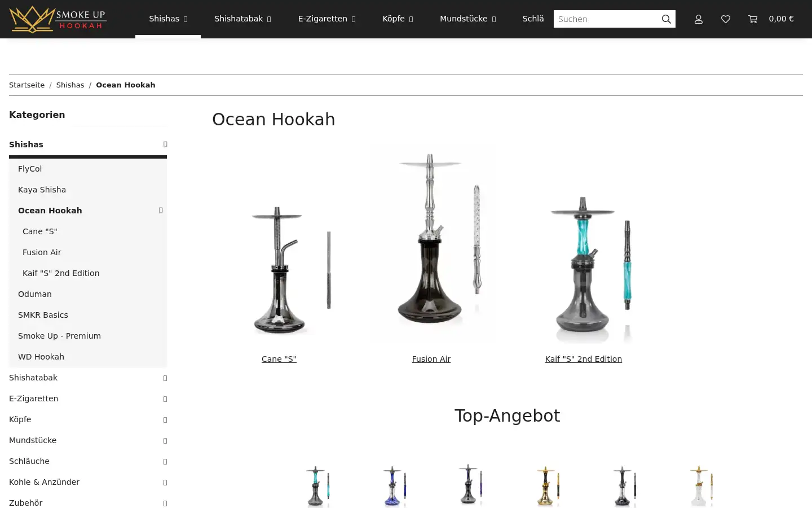Expand the Mundstücke sidebar category
The image size is (812, 508).
(x=165, y=441)
